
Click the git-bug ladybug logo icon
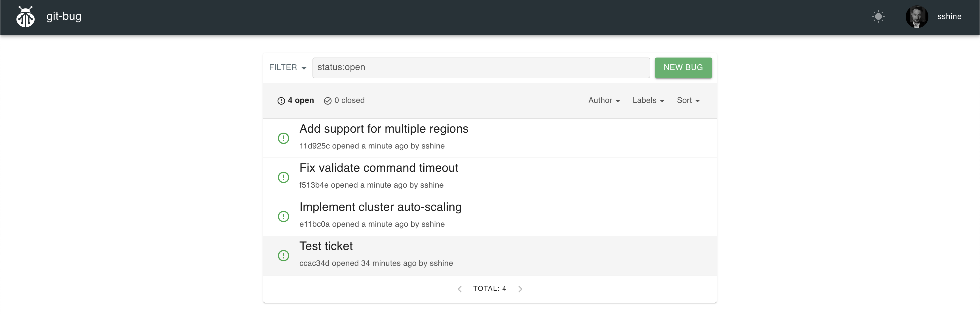tap(25, 17)
